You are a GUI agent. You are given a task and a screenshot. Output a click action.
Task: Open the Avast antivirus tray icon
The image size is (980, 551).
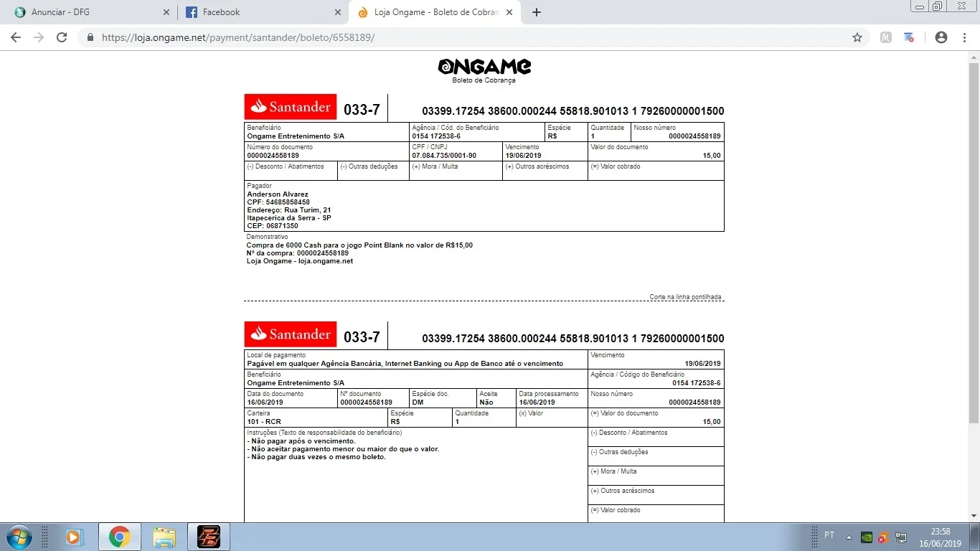click(x=884, y=537)
